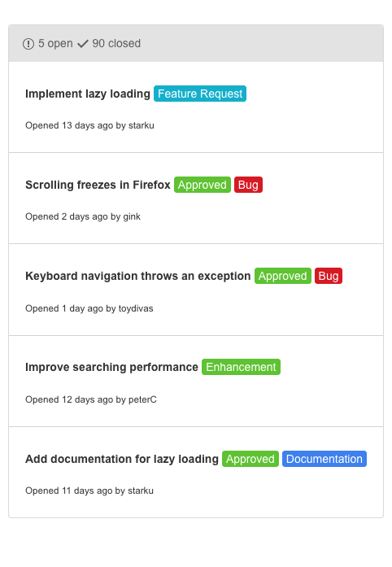This screenshot has width=392, height=567.
Task: Click 'Opened 12 days ago by peterC' text
Action: click(91, 399)
